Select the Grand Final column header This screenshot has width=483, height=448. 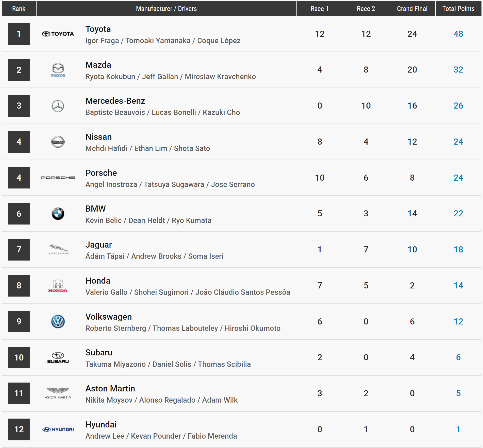click(412, 9)
